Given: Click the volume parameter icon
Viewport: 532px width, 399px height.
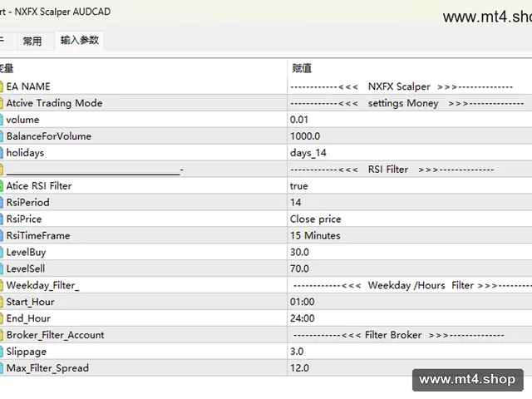Looking at the screenshot, I should pyautogui.click(x=2, y=120).
